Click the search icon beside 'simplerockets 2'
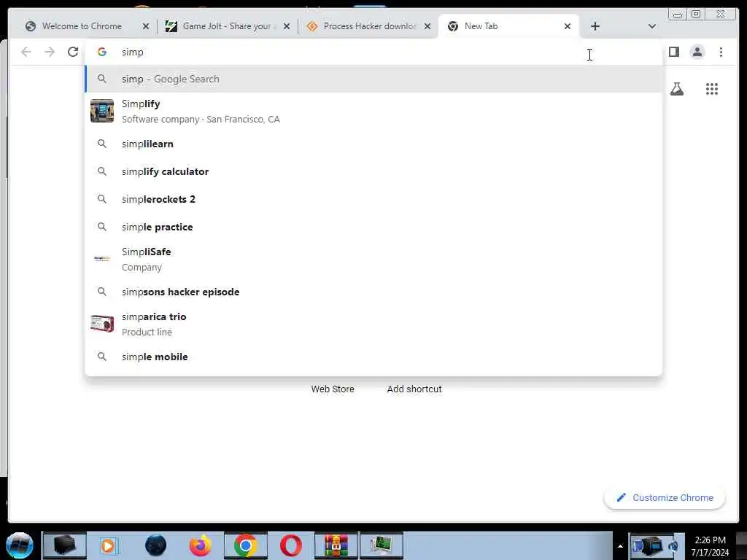 (x=102, y=198)
